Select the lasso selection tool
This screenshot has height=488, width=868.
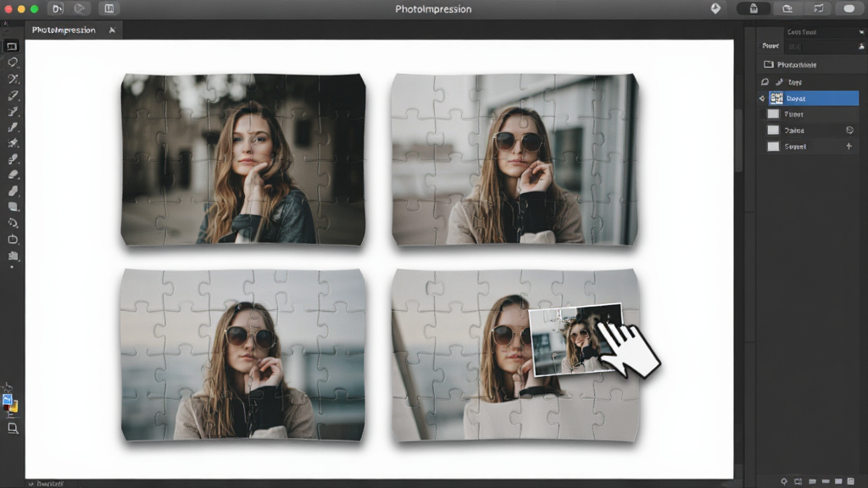[12, 63]
